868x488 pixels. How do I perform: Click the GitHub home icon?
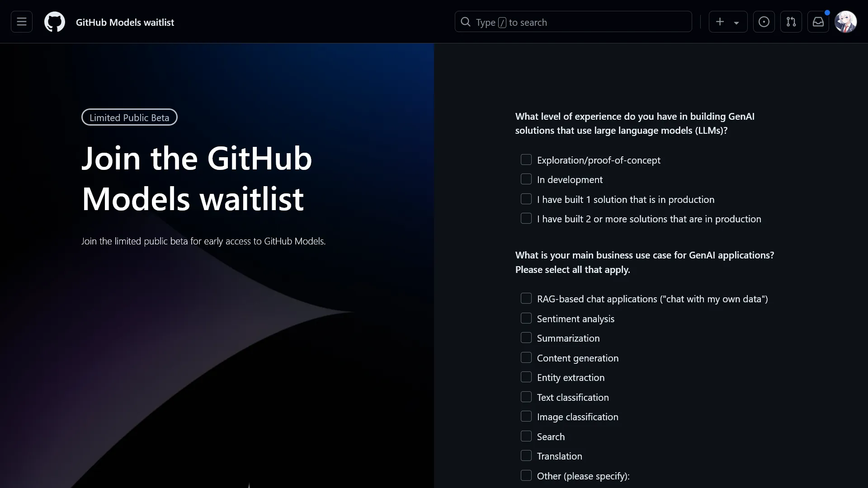[x=55, y=22]
